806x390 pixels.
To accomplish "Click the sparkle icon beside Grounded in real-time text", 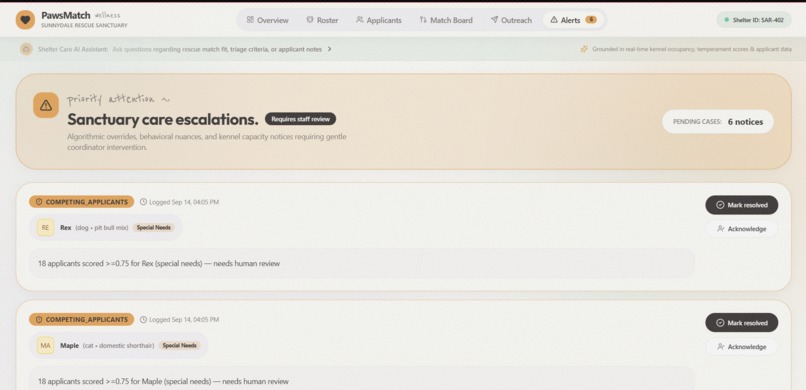I will click(584, 49).
